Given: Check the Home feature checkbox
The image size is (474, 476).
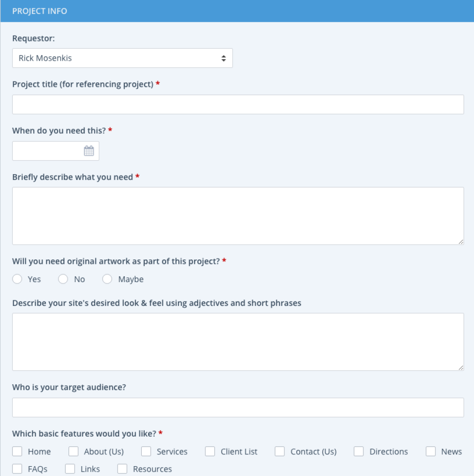Looking at the screenshot, I should pyautogui.click(x=18, y=451).
